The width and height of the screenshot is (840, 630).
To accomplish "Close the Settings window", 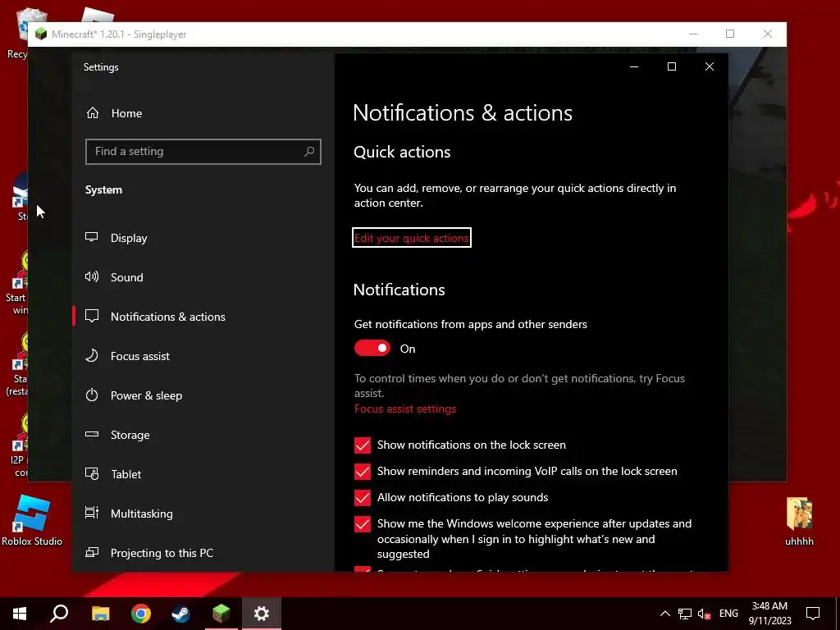I will coord(710,66).
